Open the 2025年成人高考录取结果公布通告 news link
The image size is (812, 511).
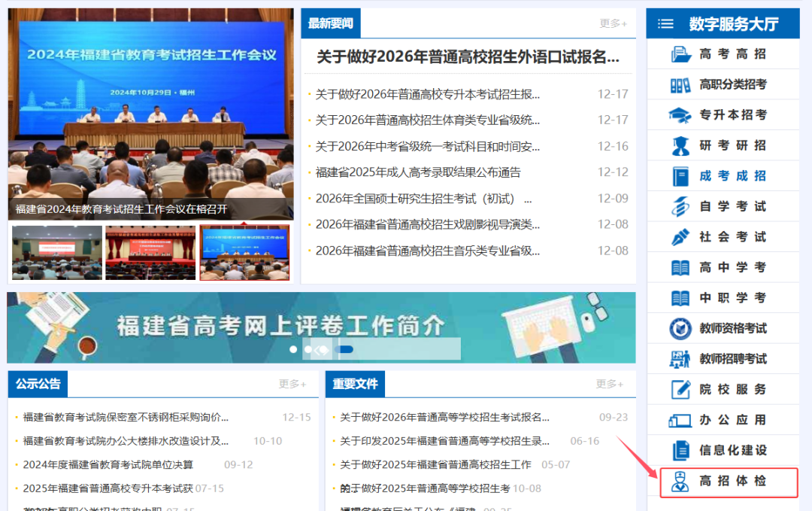coord(418,172)
